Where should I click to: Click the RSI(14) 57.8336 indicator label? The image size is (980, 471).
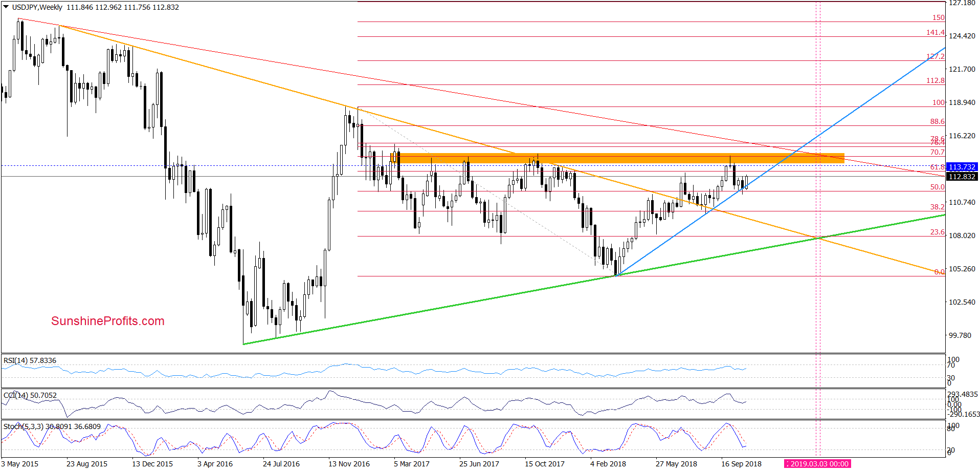(30, 360)
